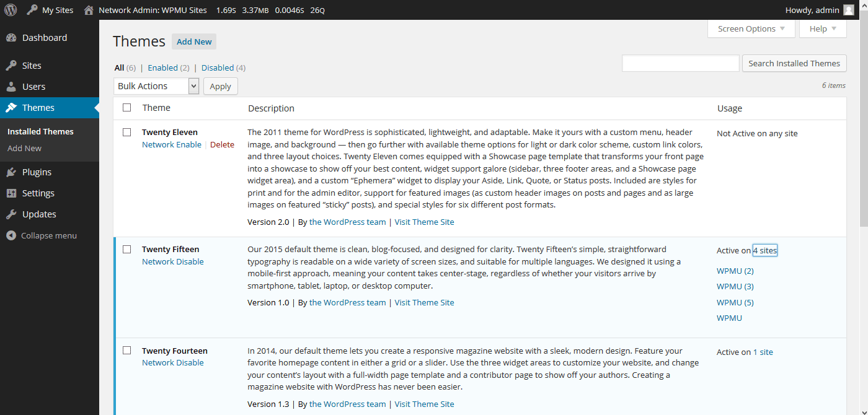Select Add New in Themes submenu
Image resolution: width=868 pixels, height=415 pixels.
click(25, 148)
